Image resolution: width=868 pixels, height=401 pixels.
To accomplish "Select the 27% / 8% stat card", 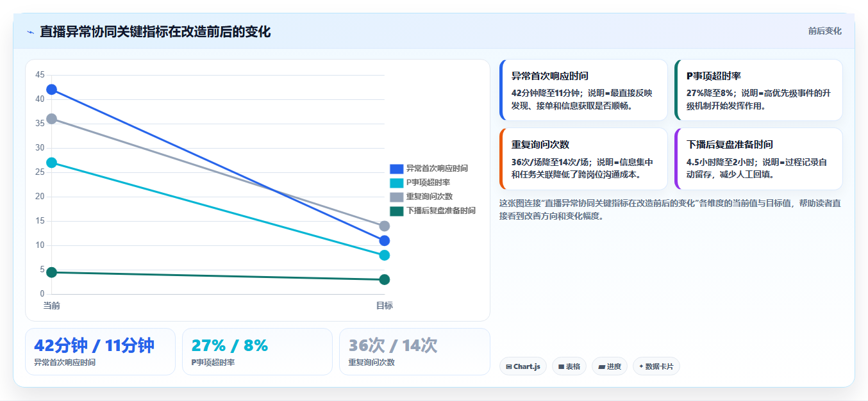I will coord(257,352).
